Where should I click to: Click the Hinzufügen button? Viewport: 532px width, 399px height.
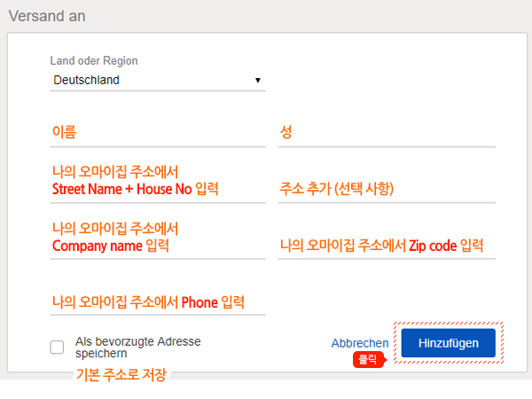click(x=448, y=343)
